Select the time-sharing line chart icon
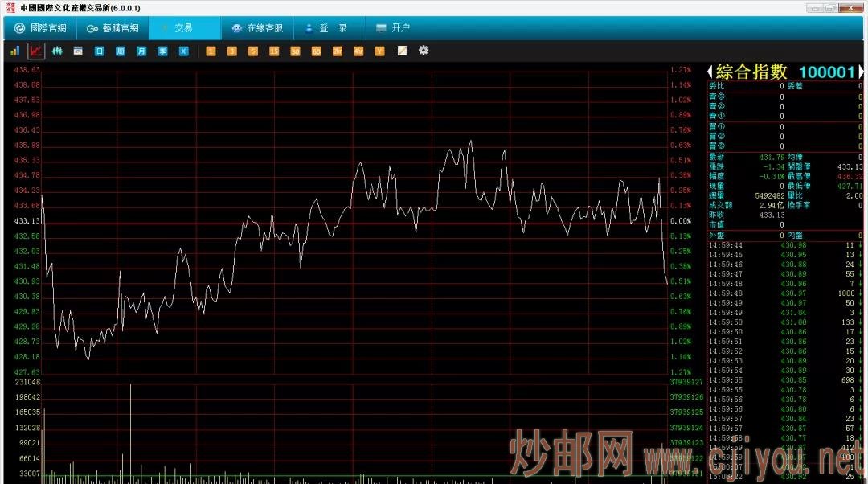This screenshot has height=484, width=868. click(x=35, y=51)
